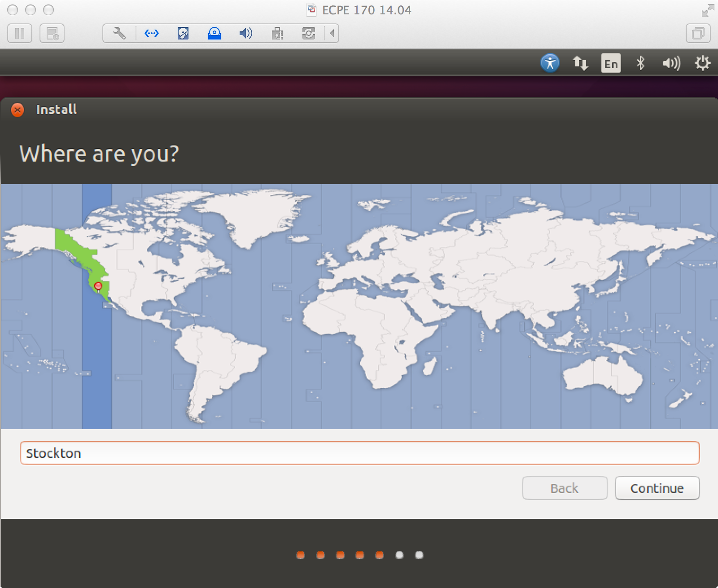Open VM settings with the wrench icon

(x=118, y=33)
